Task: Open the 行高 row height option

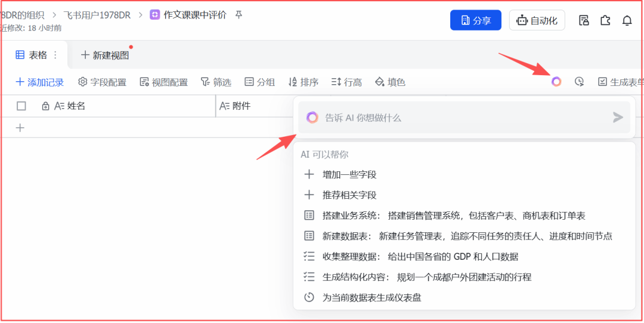Action: point(346,82)
